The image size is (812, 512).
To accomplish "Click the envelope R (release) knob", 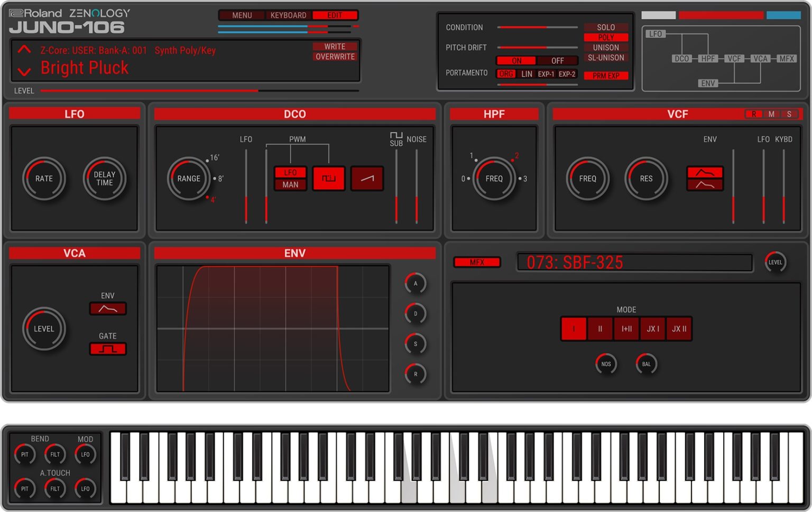I will 416,374.
